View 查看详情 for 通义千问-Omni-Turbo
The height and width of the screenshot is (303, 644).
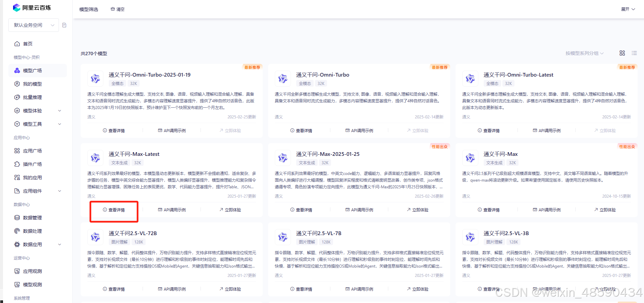point(301,131)
